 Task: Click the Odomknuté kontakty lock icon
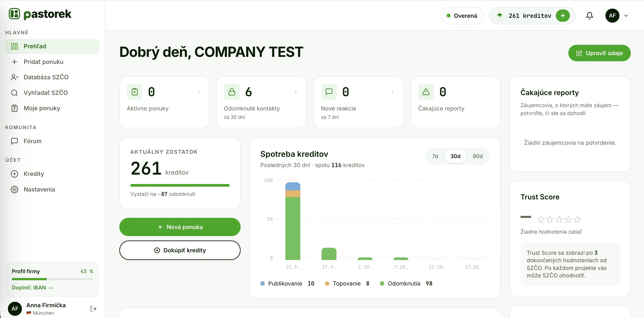[x=232, y=92]
